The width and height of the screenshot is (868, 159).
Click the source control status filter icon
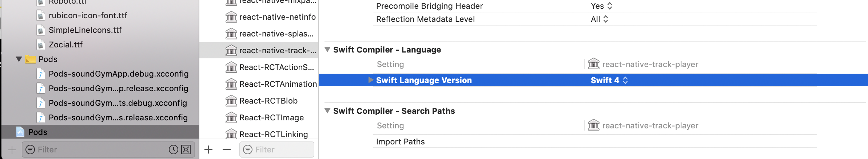coord(186,150)
